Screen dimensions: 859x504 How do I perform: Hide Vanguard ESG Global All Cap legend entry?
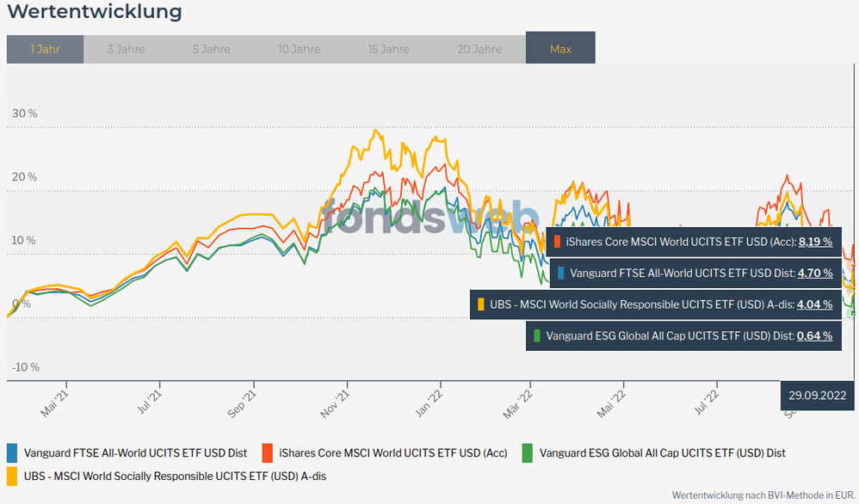click(x=662, y=452)
